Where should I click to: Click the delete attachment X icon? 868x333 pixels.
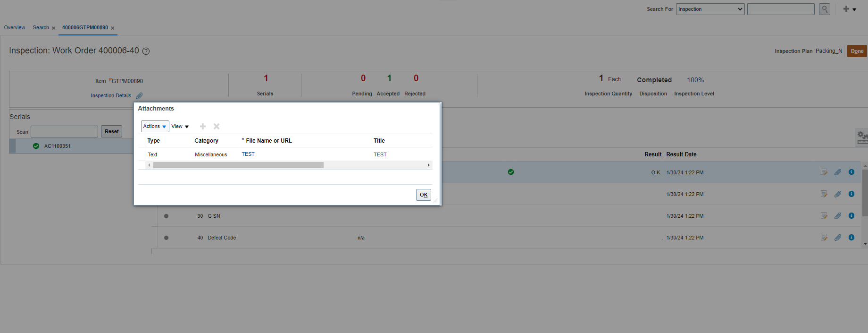point(217,126)
